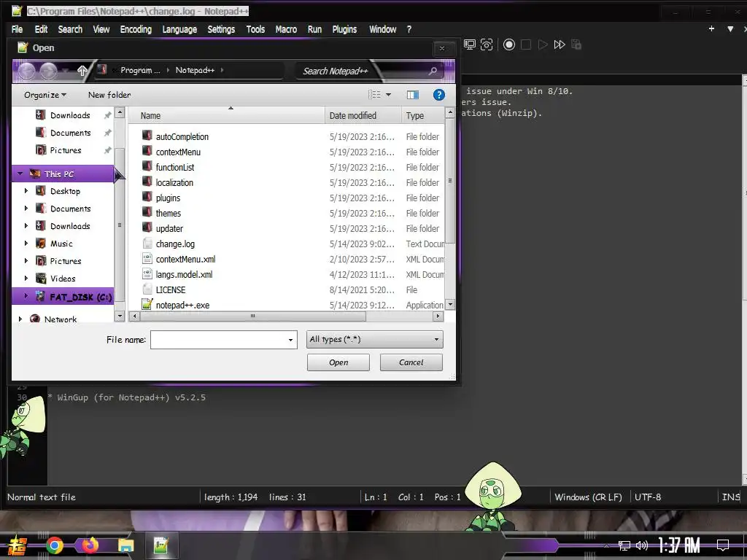Click the forward navigation button in dialog
The width and height of the screenshot is (747, 560).
pyautogui.click(x=49, y=71)
